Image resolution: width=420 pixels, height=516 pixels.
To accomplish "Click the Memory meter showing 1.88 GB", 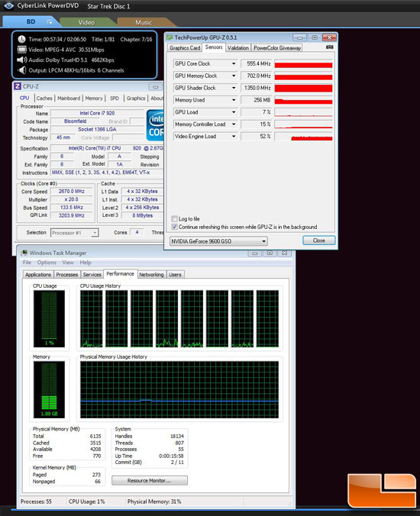I will click(x=49, y=389).
